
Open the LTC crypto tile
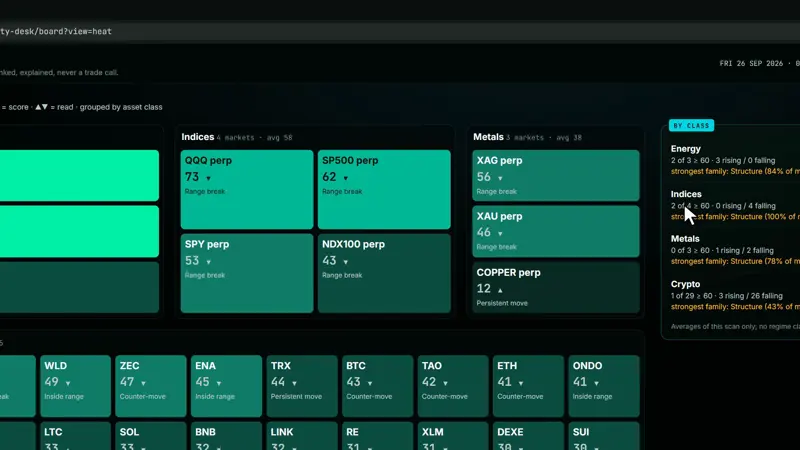coord(76,436)
